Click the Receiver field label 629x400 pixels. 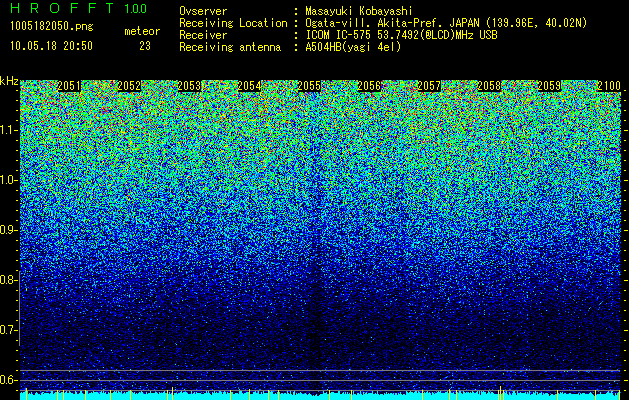click(203, 35)
